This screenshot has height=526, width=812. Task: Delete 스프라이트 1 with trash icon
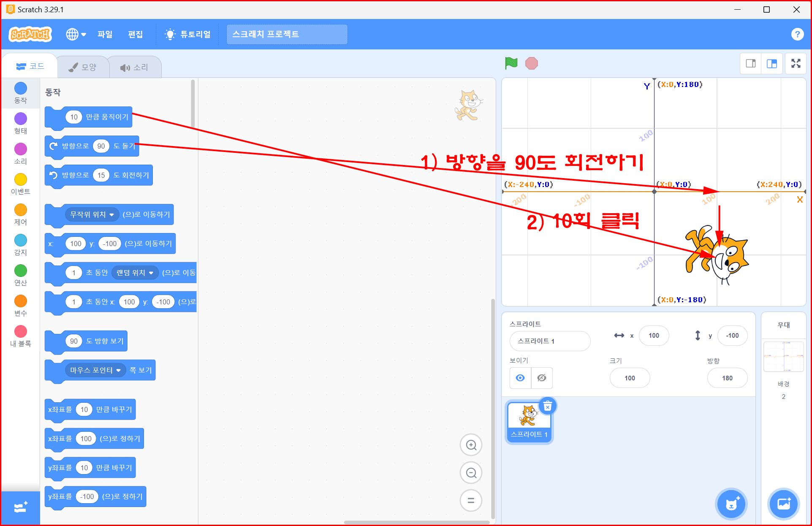tap(548, 407)
